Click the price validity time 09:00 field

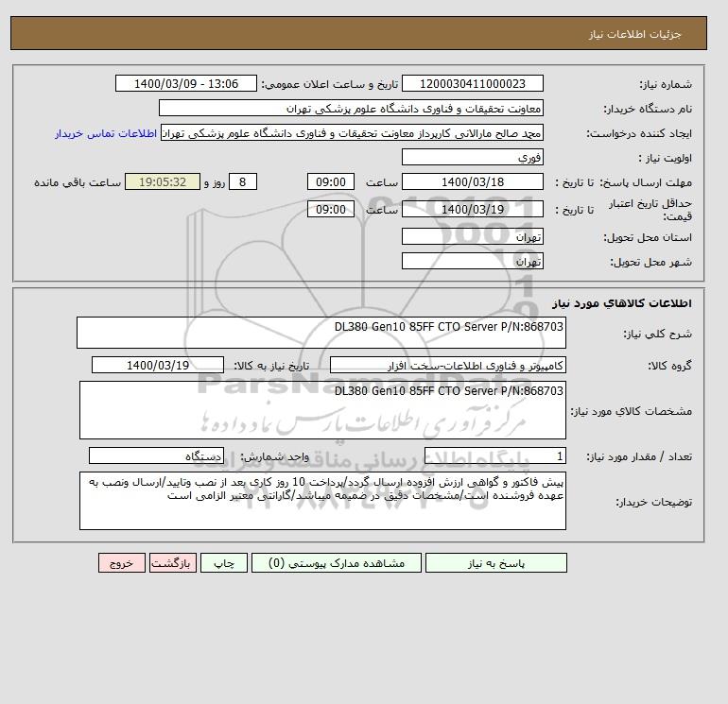(331, 209)
